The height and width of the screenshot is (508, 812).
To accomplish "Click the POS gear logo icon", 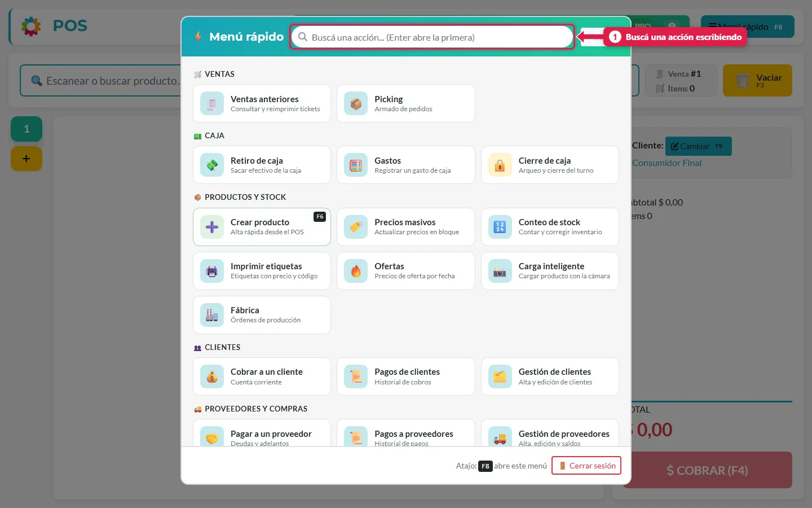I will tap(31, 26).
